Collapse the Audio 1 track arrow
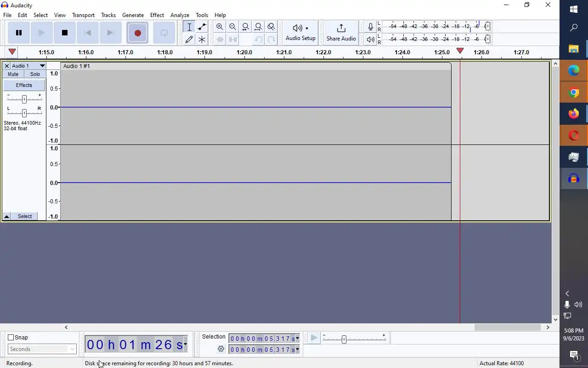588x368 pixels. click(x=7, y=216)
